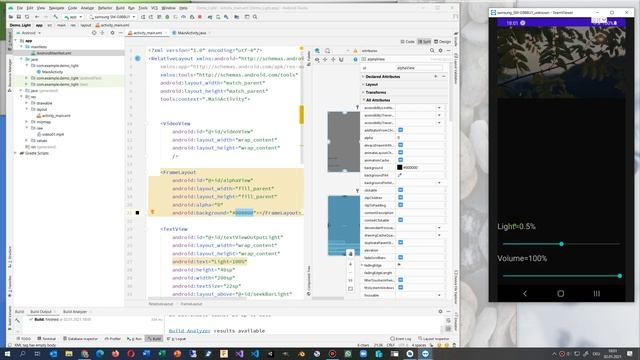Toggle the animationCache attribute checkbox
Image resolution: width=640 pixels, height=360 pixels.
400,160
